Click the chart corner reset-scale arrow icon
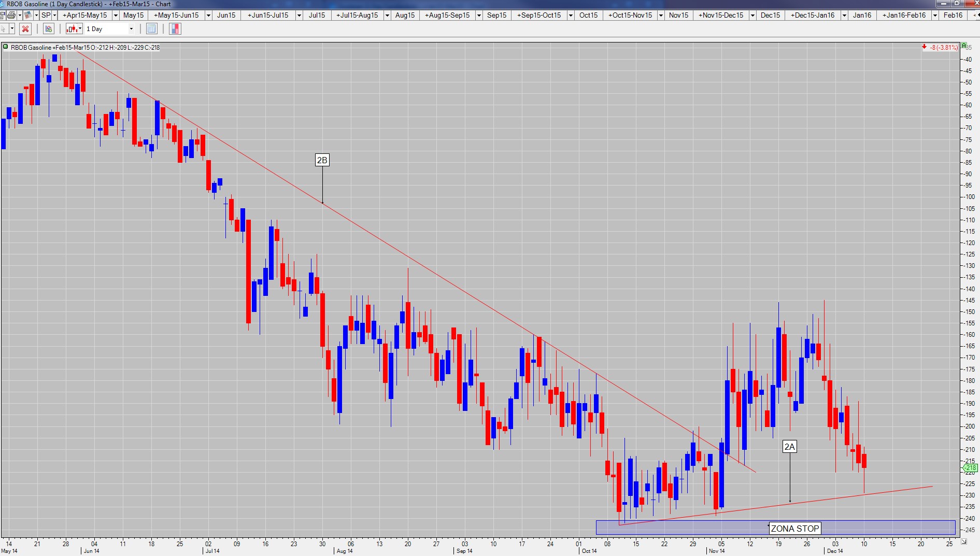Image resolution: width=980 pixels, height=556 pixels. pos(964,541)
